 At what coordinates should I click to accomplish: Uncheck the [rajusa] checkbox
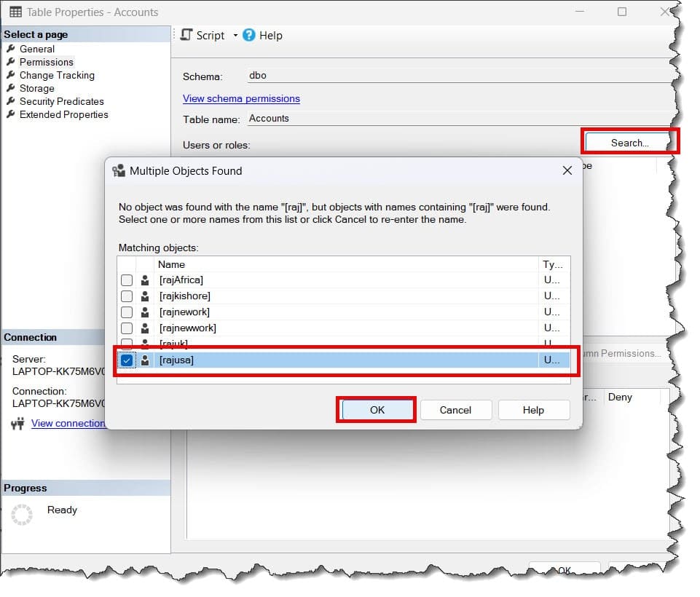tap(127, 359)
